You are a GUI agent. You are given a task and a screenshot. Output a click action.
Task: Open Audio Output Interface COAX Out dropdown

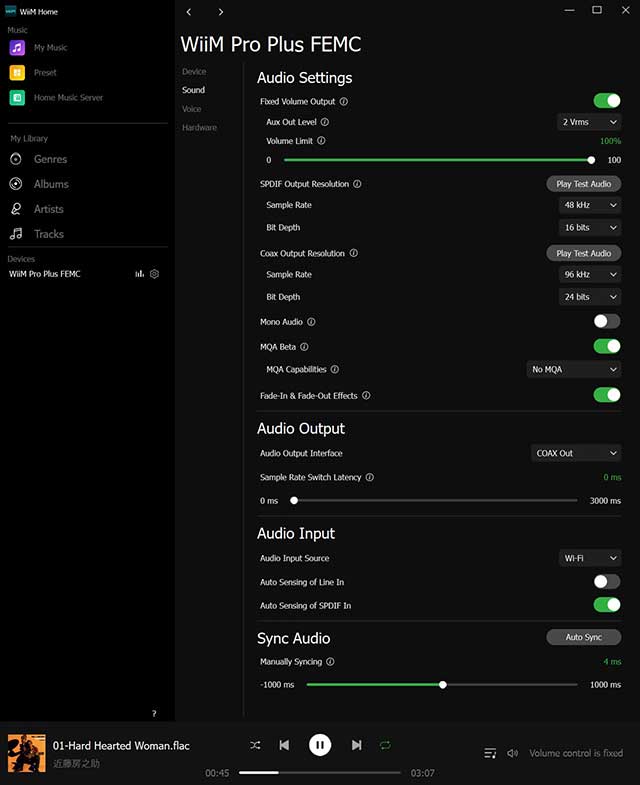(x=576, y=454)
